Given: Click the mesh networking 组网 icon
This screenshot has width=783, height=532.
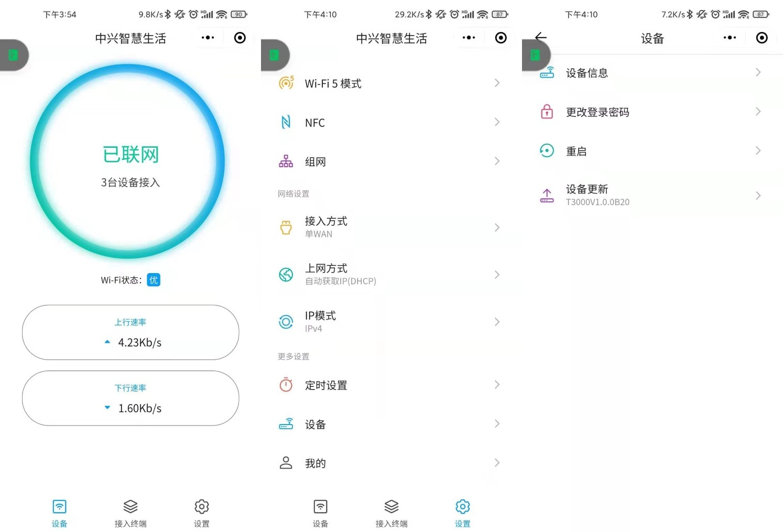Looking at the screenshot, I should coord(286,161).
